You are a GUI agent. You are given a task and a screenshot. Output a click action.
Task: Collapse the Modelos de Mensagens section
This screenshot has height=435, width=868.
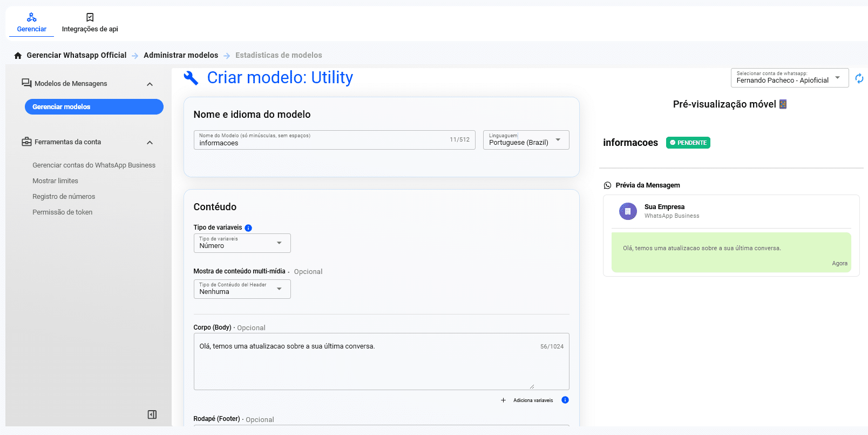(150, 84)
